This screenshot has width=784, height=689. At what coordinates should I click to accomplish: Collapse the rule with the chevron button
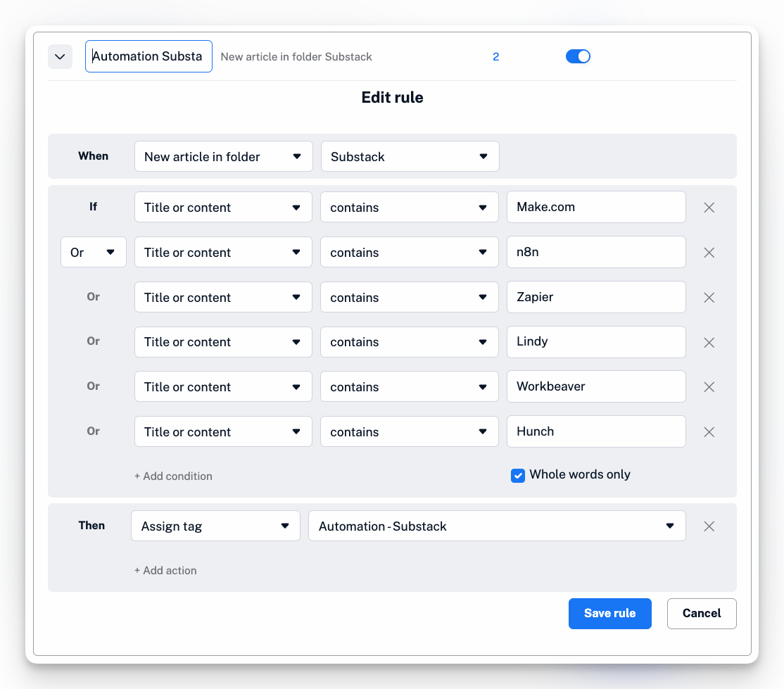tap(60, 56)
